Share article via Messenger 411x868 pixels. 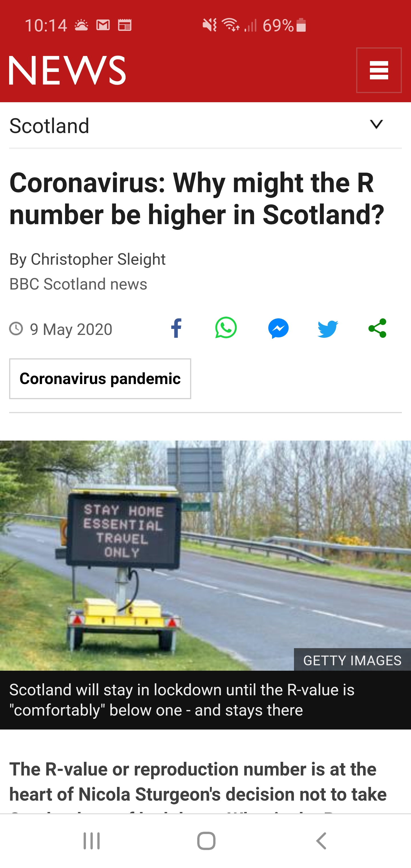point(278,328)
